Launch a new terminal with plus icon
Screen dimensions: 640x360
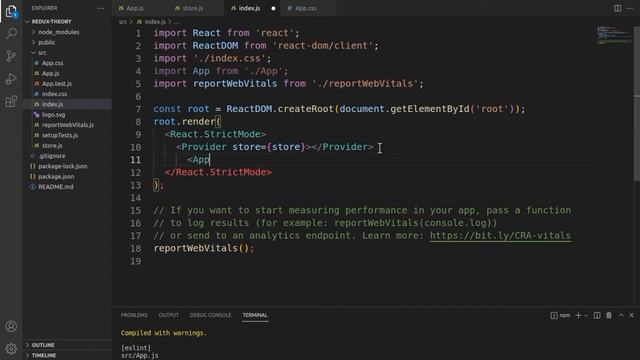pyautogui.click(x=578, y=315)
